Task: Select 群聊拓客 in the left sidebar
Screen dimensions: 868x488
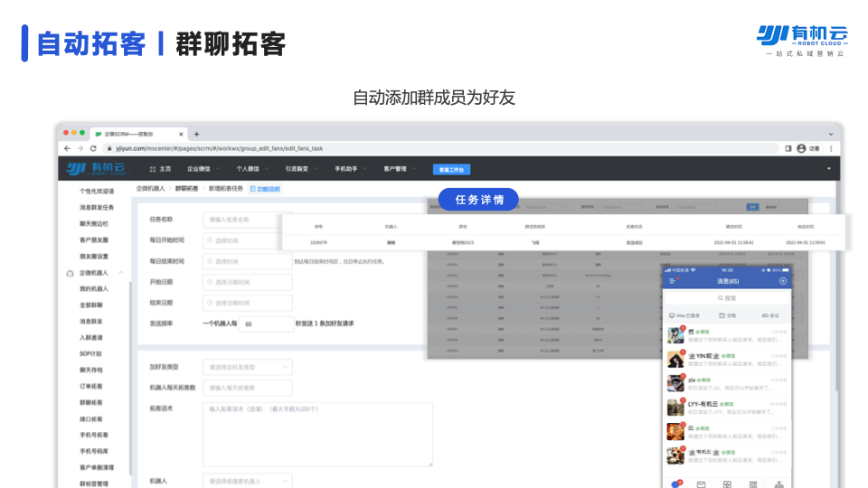Action: click(91, 402)
